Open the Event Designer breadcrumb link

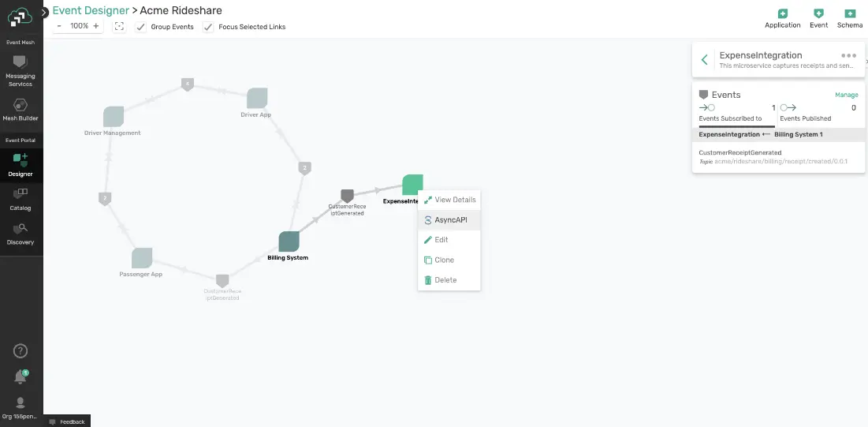tap(91, 11)
